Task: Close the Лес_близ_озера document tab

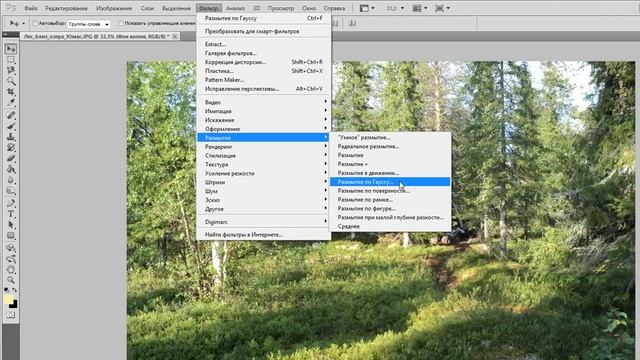Action: [x=175, y=36]
